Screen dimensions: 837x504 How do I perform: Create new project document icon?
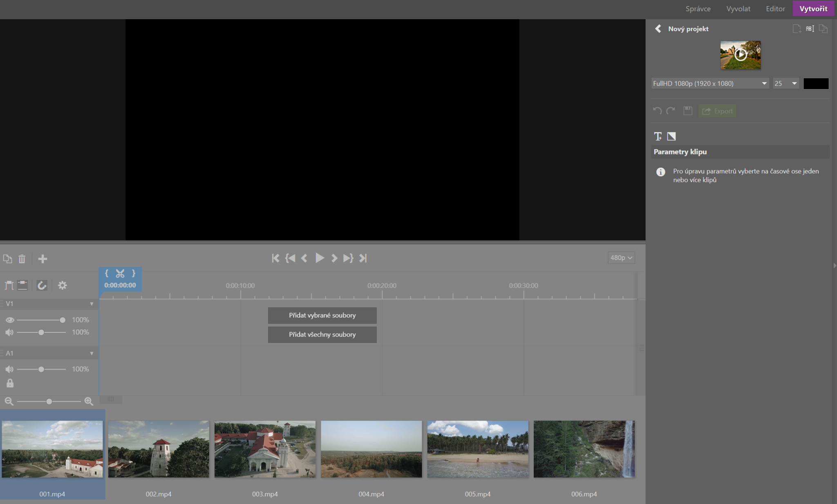click(797, 29)
